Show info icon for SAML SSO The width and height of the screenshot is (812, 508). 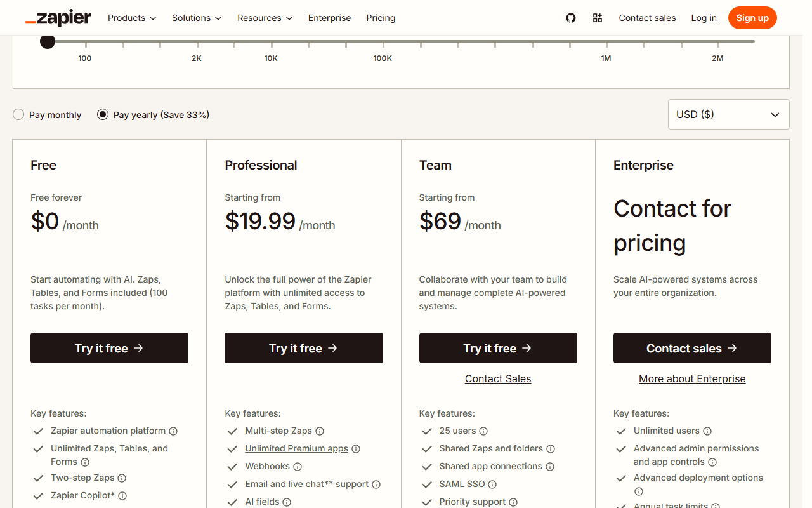click(492, 485)
